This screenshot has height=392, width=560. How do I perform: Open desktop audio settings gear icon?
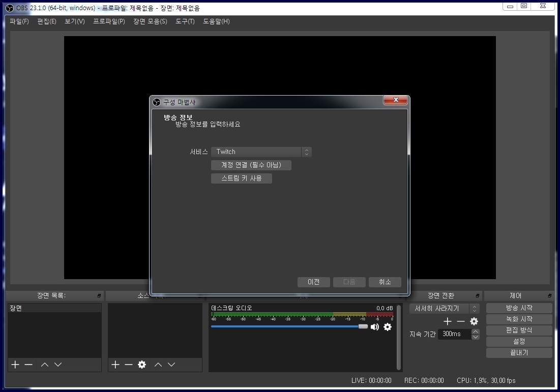pyautogui.click(x=388, y=327)
